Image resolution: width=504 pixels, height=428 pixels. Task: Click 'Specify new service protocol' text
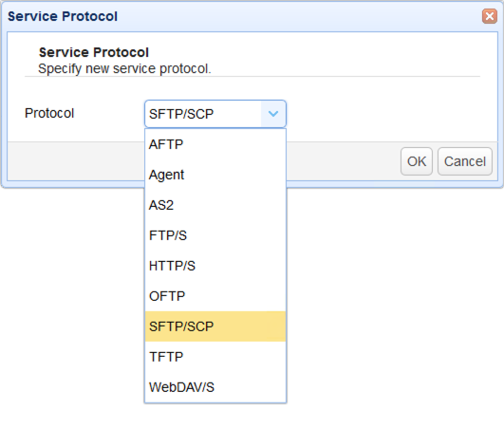(124, 68)
